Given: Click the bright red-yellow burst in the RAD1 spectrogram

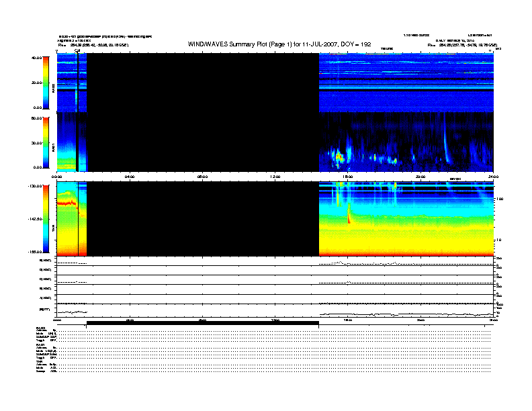Looking at the screenshot, I should 339,157.
